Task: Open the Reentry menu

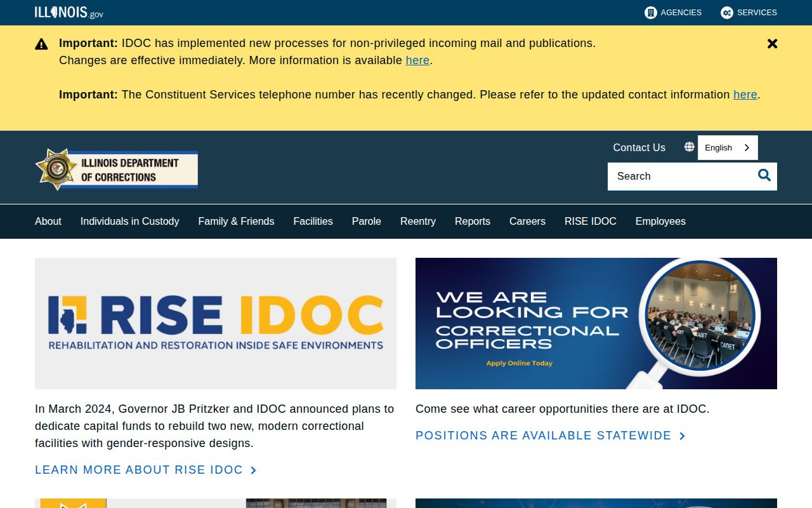Action: [x=418, y=221]
